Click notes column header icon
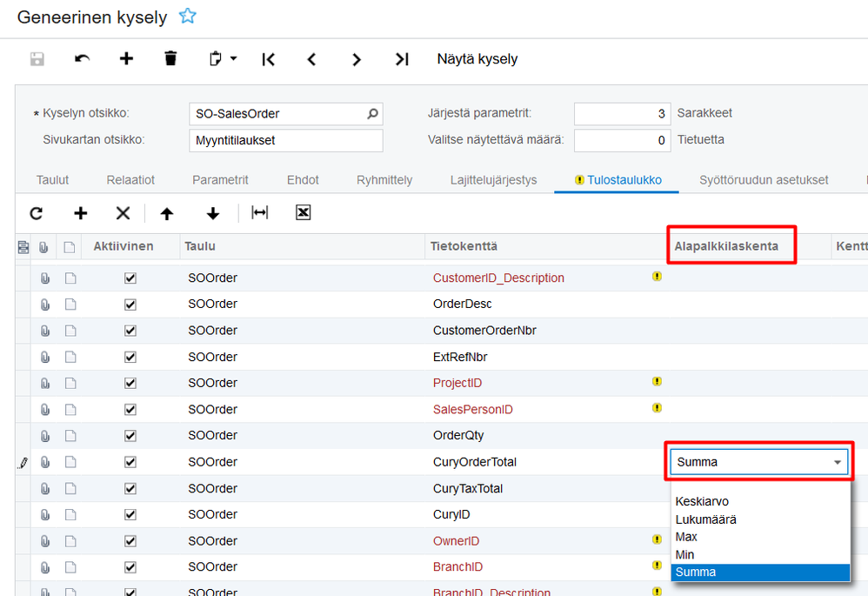 [x=70, y=247]
